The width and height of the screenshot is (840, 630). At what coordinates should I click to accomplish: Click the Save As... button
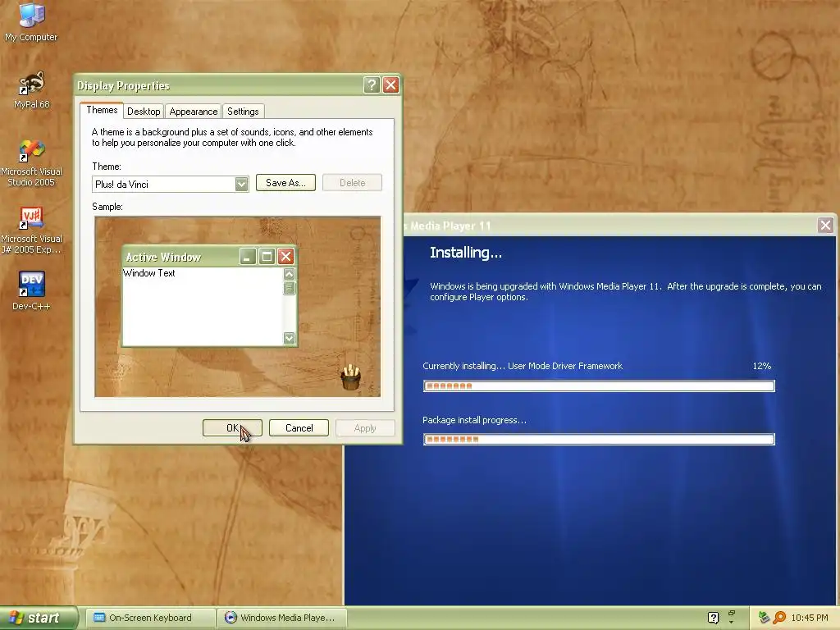pyautogui.click(x=285, y=183)
